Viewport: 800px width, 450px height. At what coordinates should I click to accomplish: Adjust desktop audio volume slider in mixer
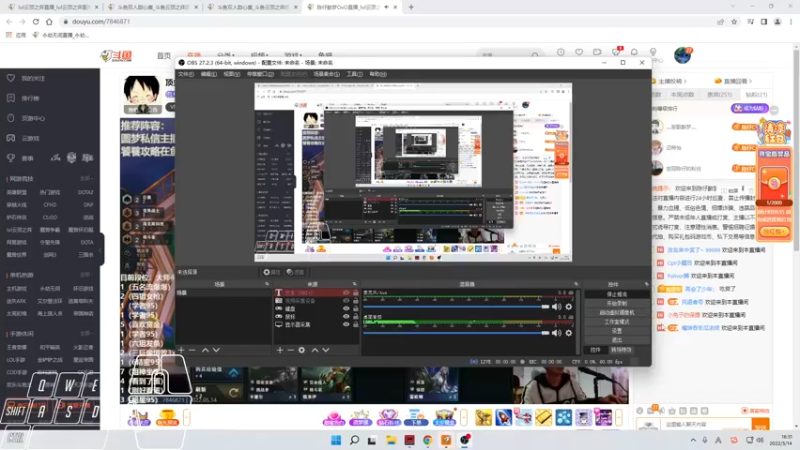point(456,333)
